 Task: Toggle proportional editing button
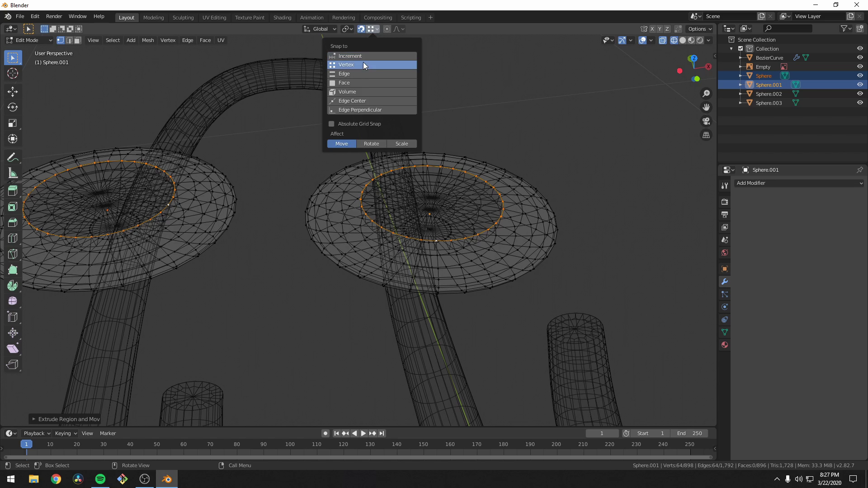coord(387,29)
